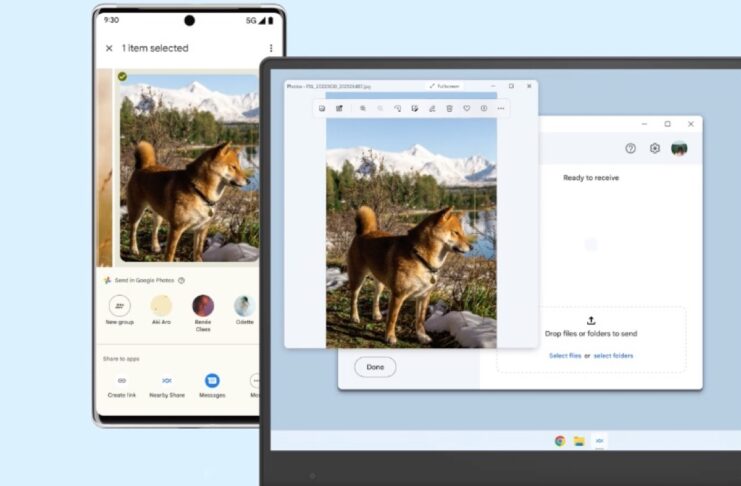Open help for Send in Google Photos
Viewport: 741px width, 486px height.
pyautogui.click(x=181, y=280)
